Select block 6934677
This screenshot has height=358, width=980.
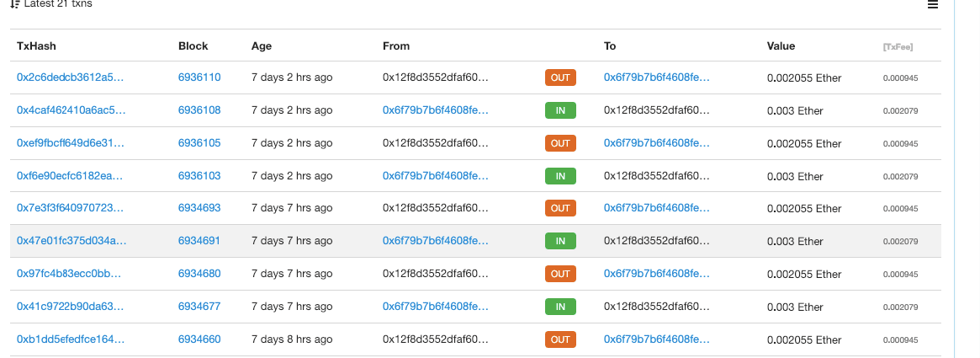(x=199, y=307)
